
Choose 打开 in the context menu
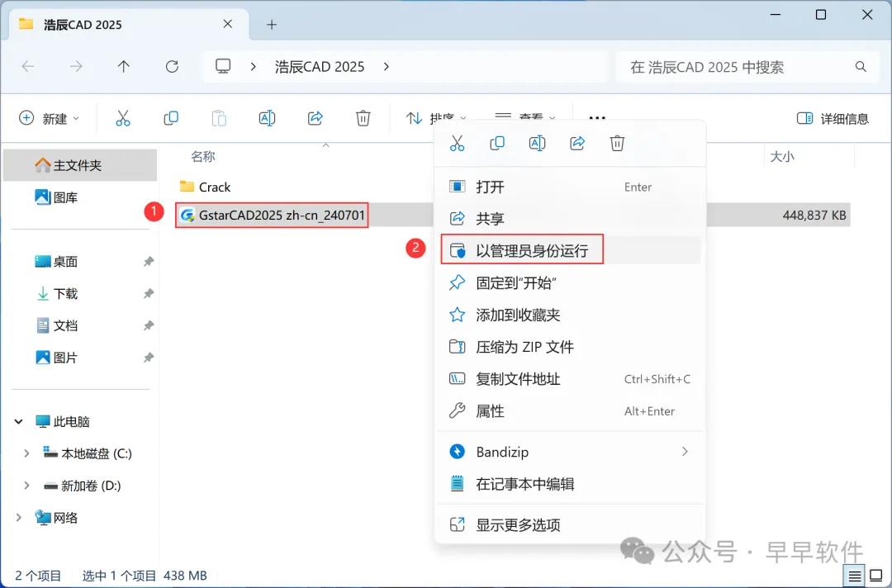click(x=570, y=187)
